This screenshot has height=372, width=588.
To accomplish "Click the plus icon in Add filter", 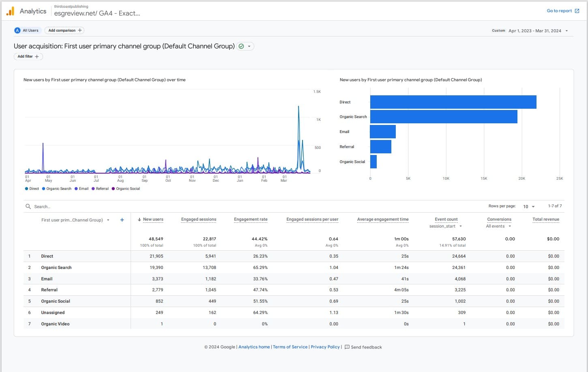I will 37,57.
